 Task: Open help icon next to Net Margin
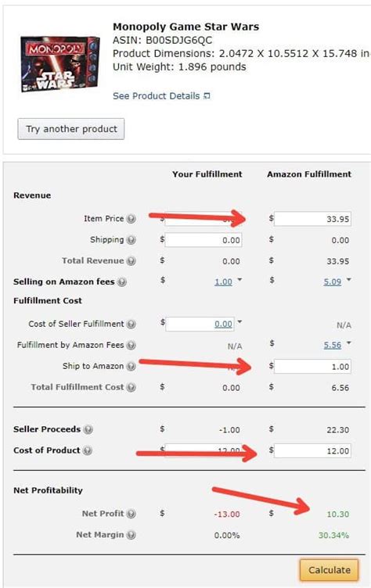[131, 535]
